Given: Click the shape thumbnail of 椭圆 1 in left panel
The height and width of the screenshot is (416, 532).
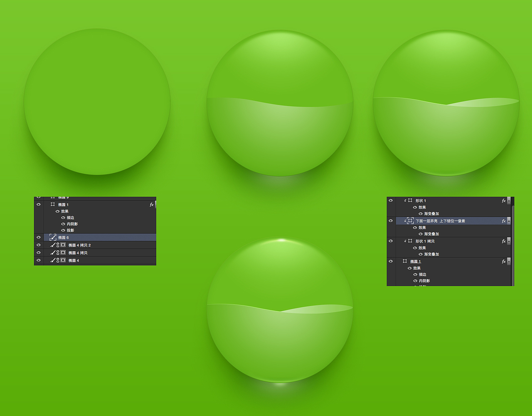Looking at the screenshot, I should click(x=52, y=204).
